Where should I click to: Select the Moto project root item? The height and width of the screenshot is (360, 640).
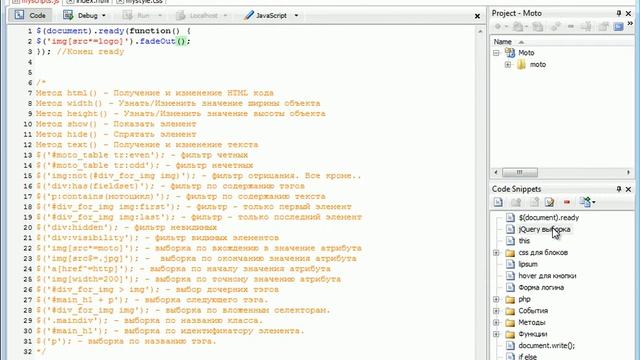[x=526, y=53]
